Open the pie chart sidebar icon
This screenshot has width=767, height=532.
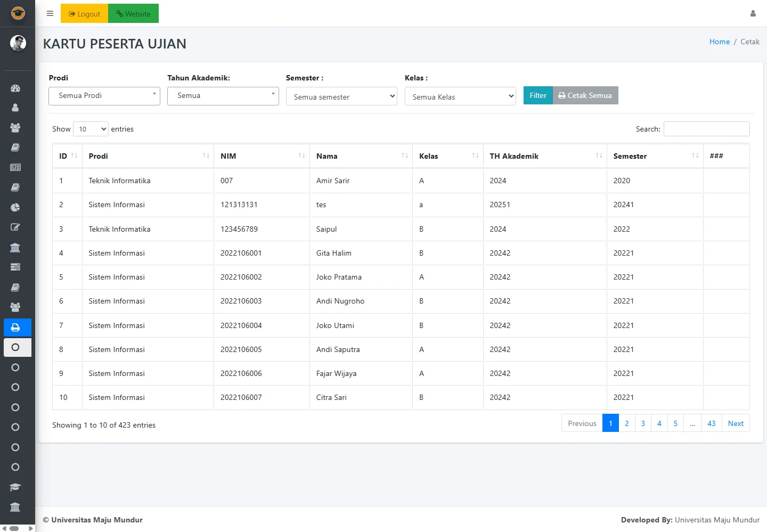click(15, 208)
